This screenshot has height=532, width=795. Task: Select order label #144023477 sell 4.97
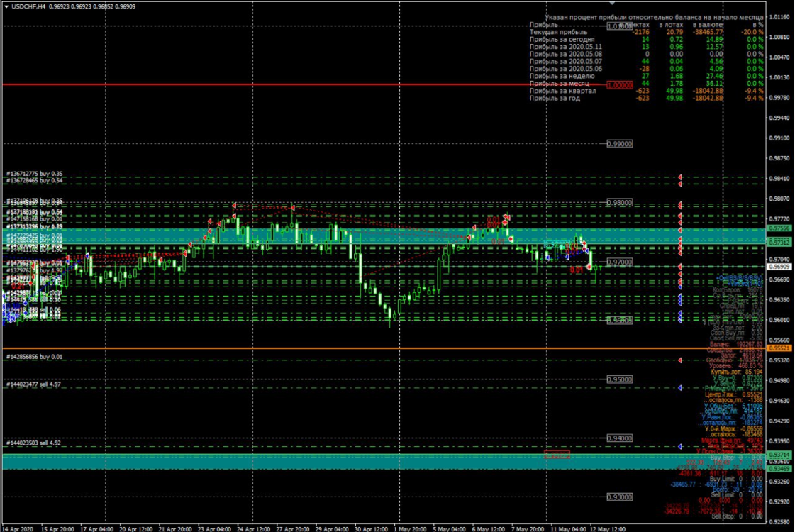pyautogui.click(x=33, y=384)
